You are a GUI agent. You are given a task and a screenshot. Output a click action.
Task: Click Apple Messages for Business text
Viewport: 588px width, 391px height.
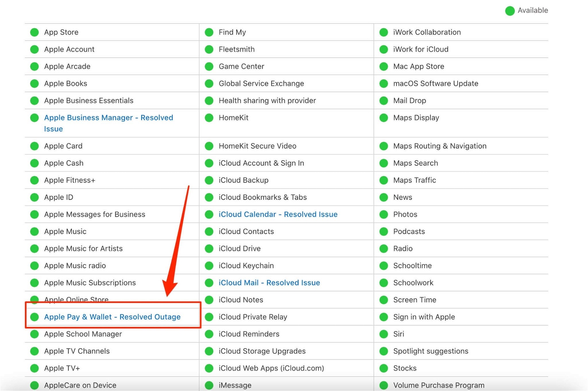pyautogui.click(x=94, y=214)
